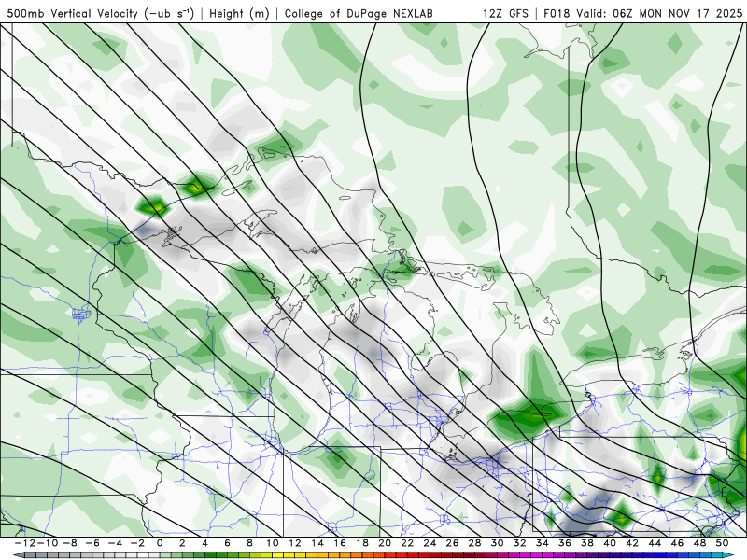The width and height of the screenshot is (747, 560).
Task: Click 'College of DuPage NEXLAB' header text
Action: pyautogui.click(x=359, y=13)
